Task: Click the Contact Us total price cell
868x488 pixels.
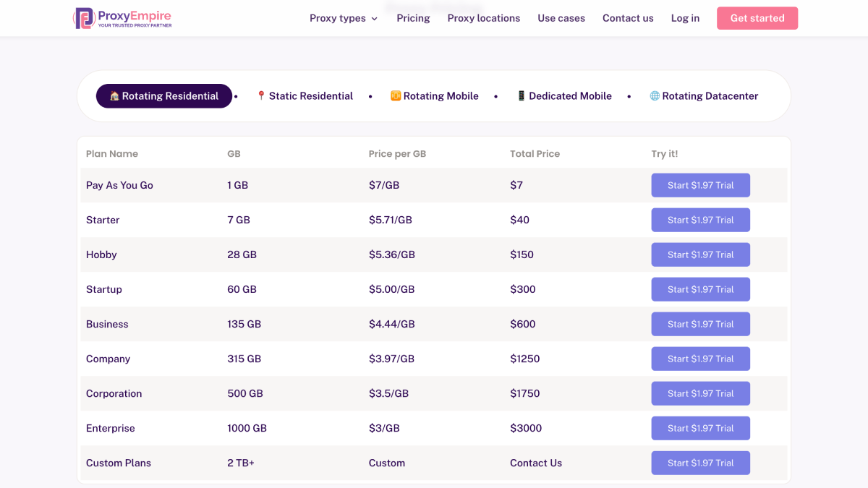Action: click(x=536, y=463)
